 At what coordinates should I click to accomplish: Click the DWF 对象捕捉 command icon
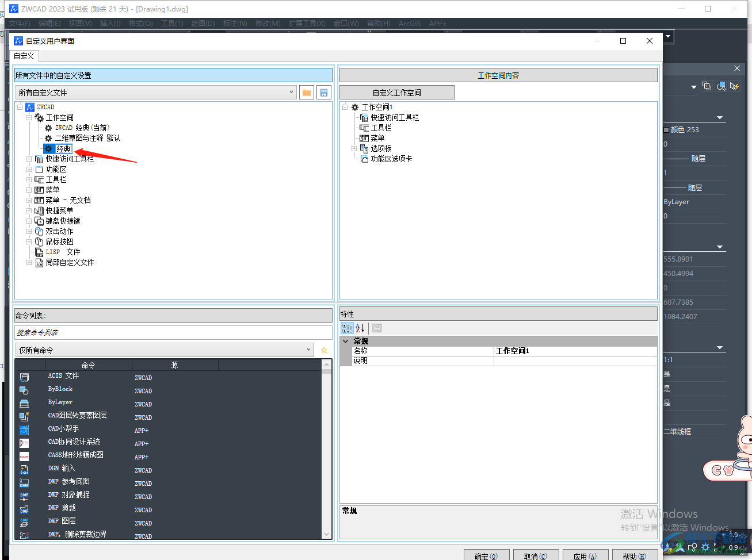tap(24, 496)
